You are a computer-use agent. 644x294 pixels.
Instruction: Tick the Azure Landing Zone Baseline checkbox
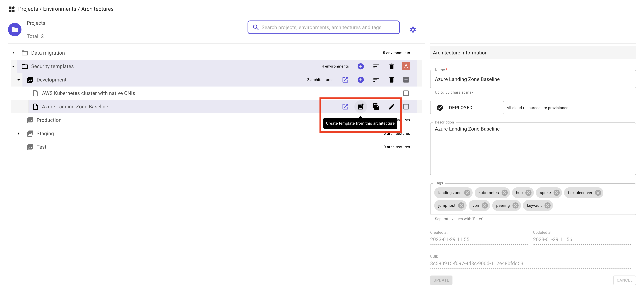(x=406, y=107)
